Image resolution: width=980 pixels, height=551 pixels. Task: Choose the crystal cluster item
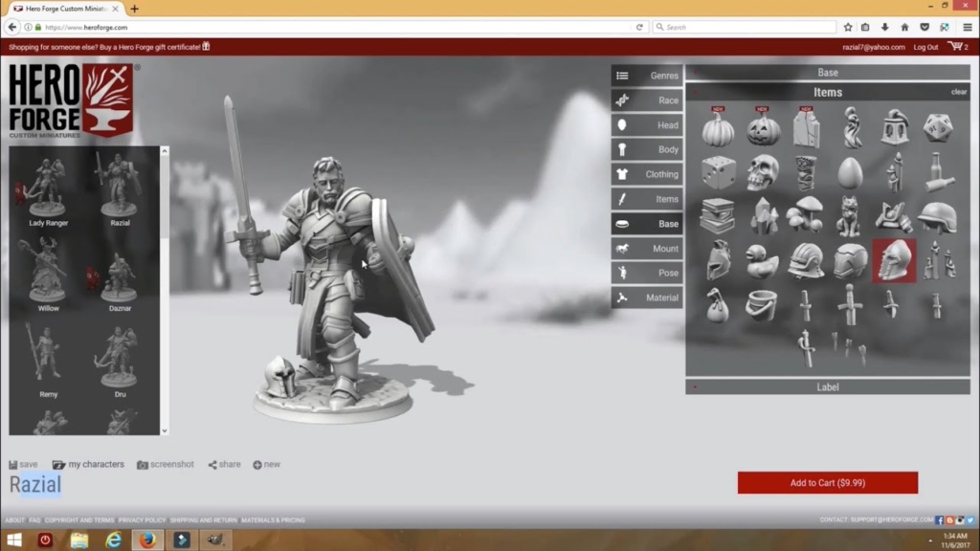763,216
